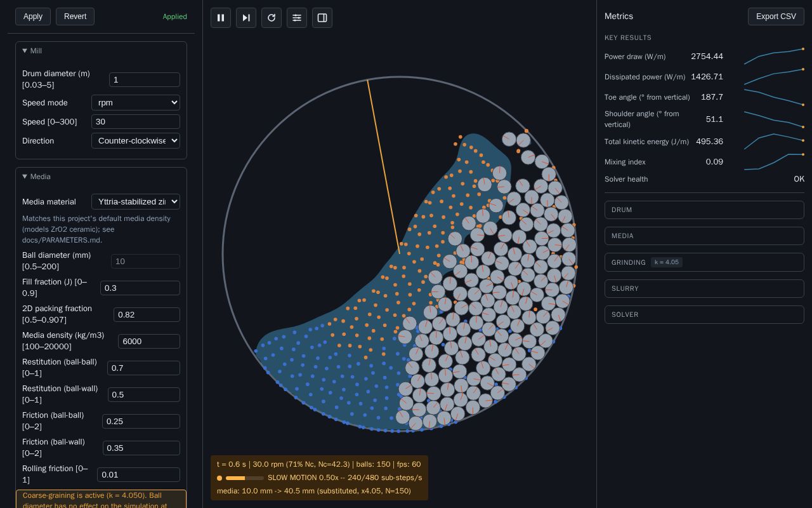This screenshot has width=812, height=508.
Task: Expand the GRINDING metrics section
Action: 704,262
